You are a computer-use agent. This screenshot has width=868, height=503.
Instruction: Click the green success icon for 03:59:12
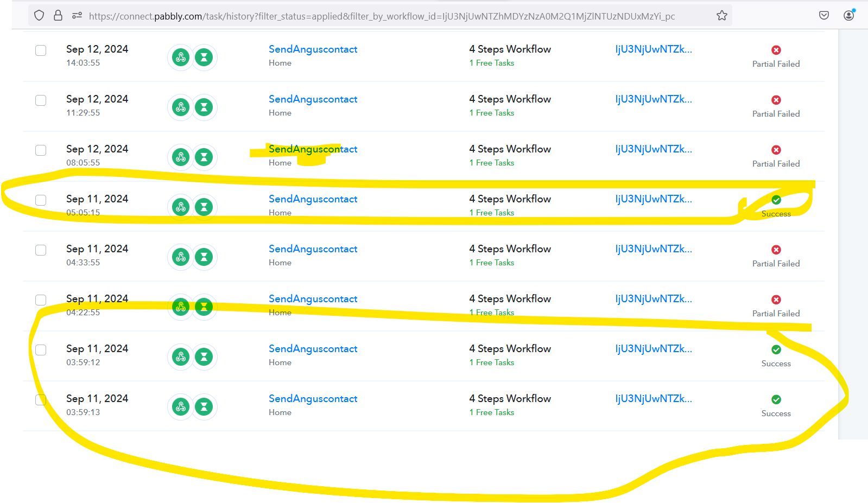pyautogui.click(x=776, y=349)
